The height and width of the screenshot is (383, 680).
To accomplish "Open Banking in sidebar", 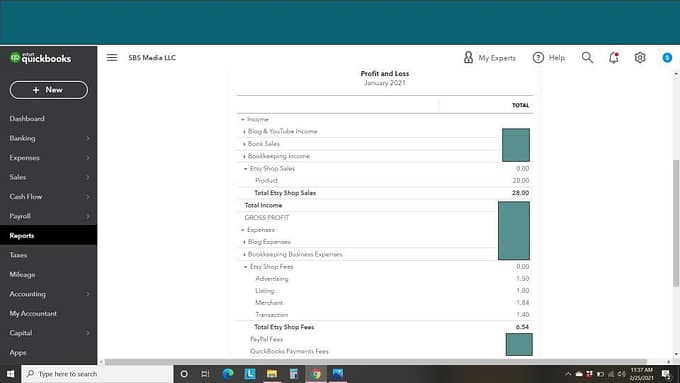I will coord(23,138).
